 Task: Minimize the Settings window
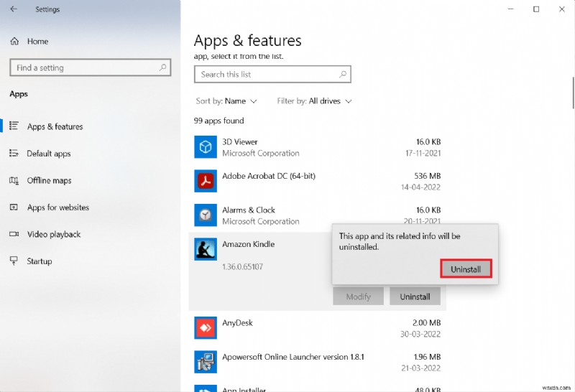pyautogui.click(x=510, y=9)
